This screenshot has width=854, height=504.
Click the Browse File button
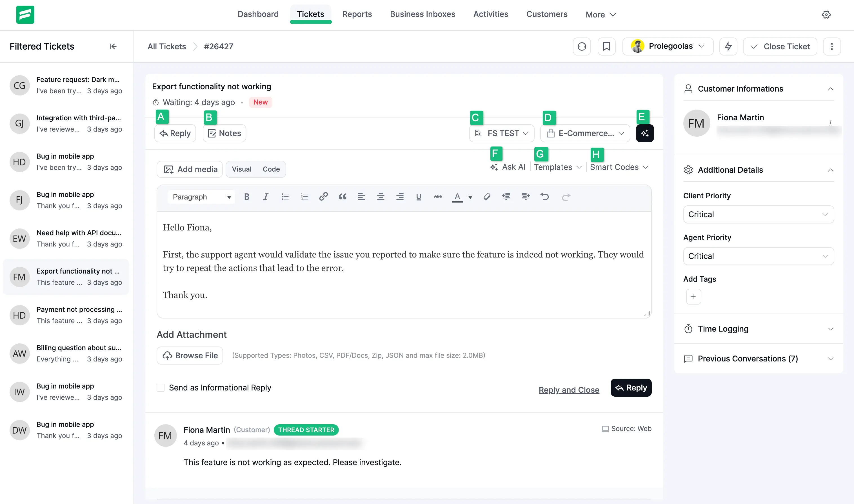pyautogui.click(x=190, y=355)
